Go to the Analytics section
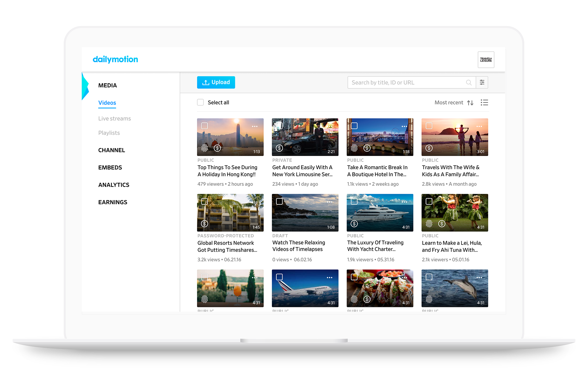Screen dimensions: 588x376 pos(113,185)
